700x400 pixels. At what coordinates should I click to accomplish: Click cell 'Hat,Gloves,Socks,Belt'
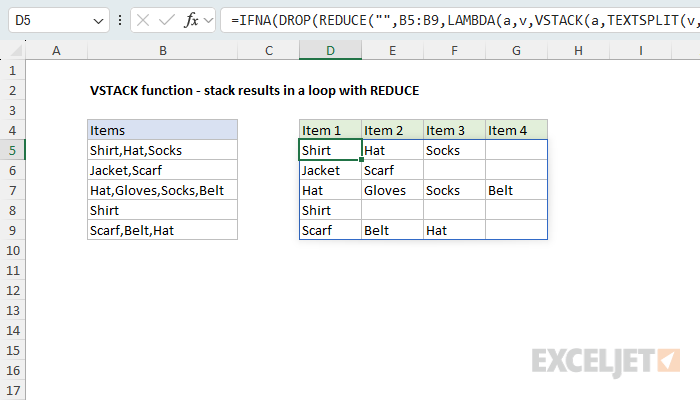coord(162,191)
